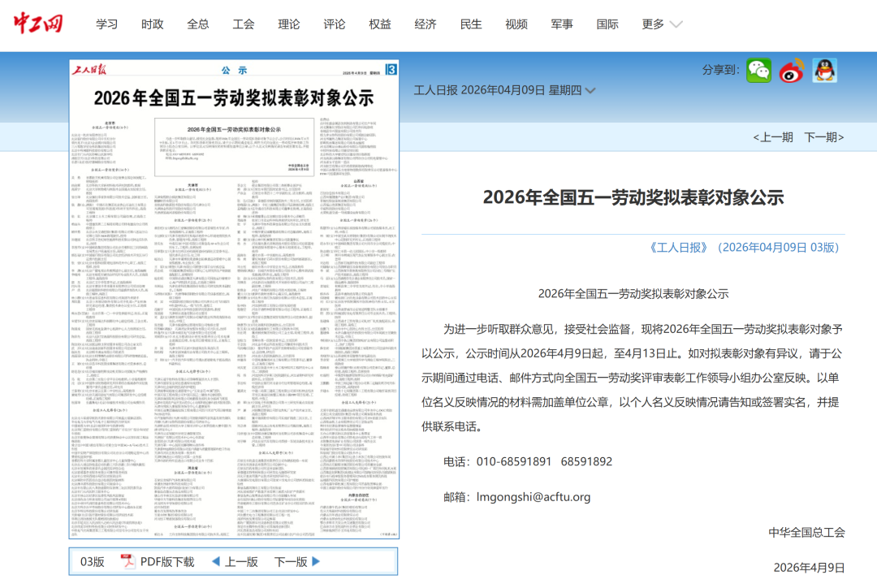Click the PDF版下载 link
Image resolution: width=877 pixels, height=588 pixels.
coord(167,561)
